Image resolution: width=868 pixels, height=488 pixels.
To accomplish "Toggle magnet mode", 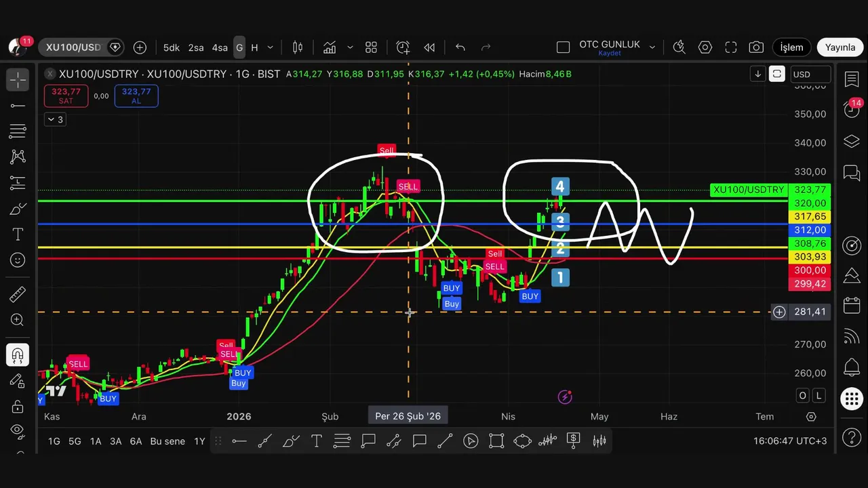I will (18, 354).
